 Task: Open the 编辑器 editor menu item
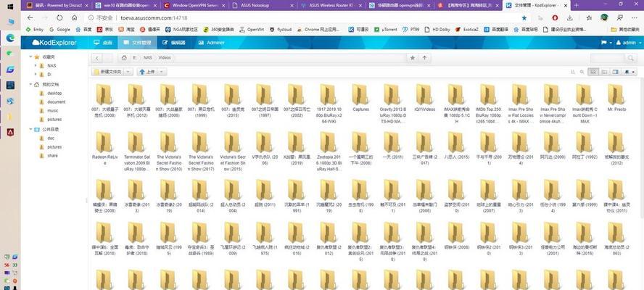174,43
